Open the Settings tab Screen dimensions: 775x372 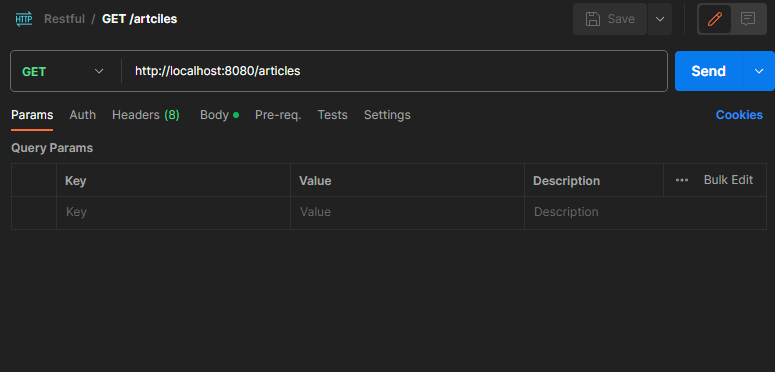(x=387, y=115)
